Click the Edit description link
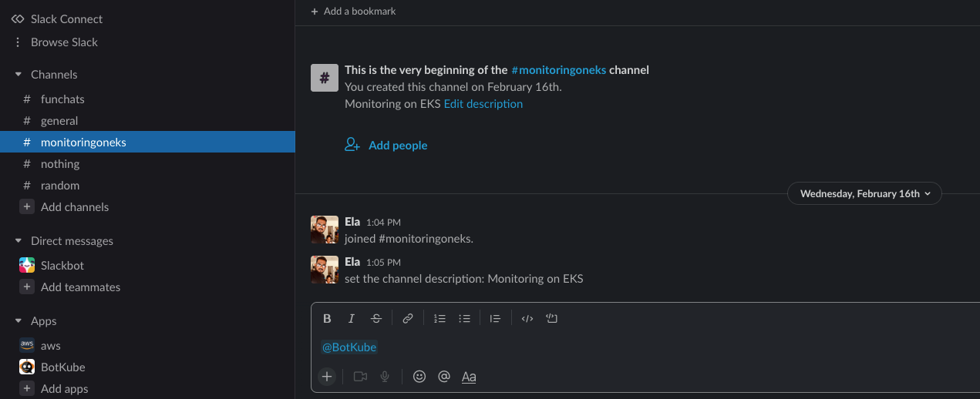The image size is (980, 399). (483, 104)
